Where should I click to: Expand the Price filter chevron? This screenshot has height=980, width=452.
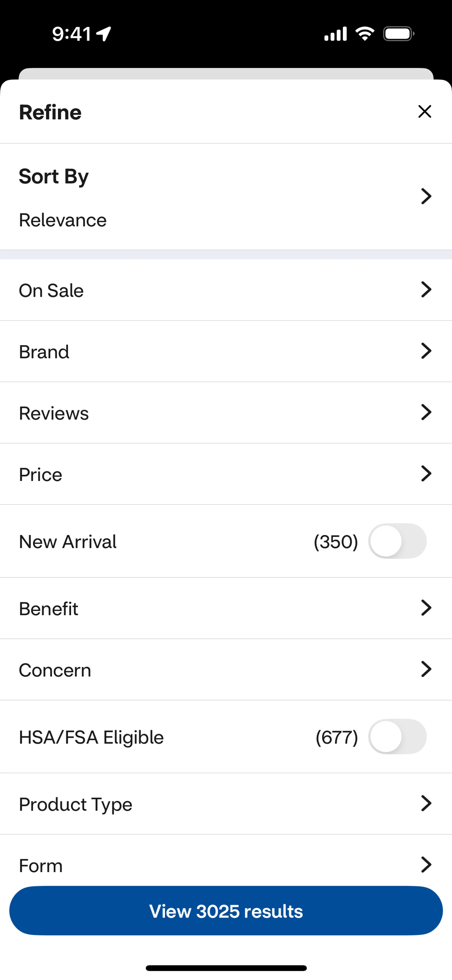426,474
